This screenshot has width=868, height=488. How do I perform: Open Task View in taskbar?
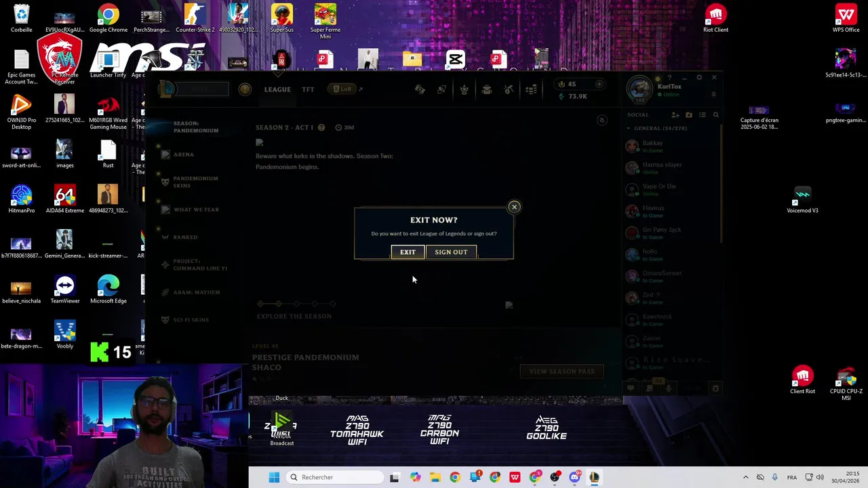(395, 477)
